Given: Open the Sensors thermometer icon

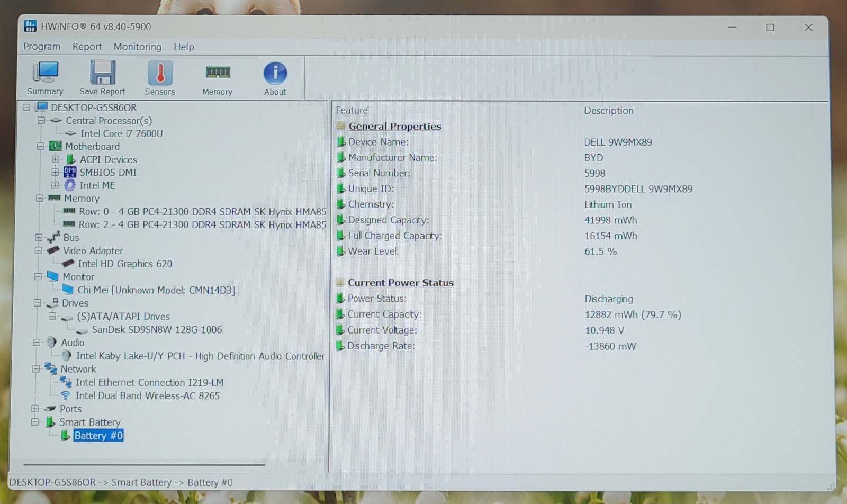Looking at the screenshot, I should [160, 73].
